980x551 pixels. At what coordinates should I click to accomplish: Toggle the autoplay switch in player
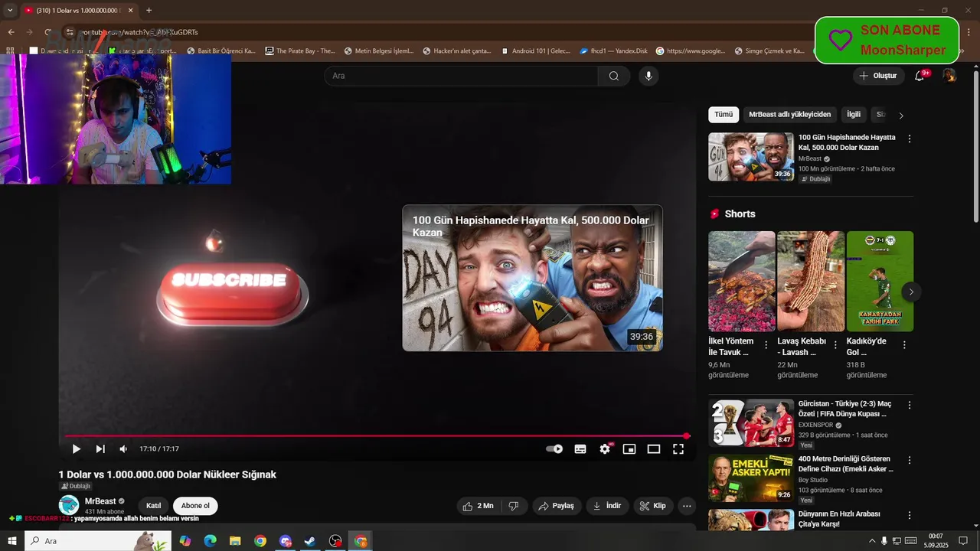tap(554, 449)
